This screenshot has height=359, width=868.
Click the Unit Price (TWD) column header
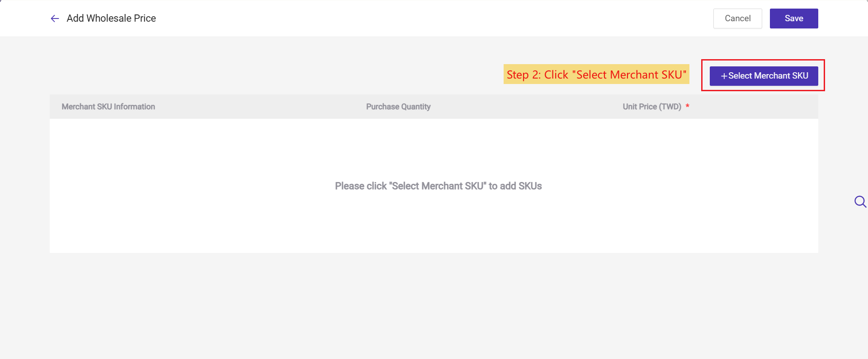point(652,107)
